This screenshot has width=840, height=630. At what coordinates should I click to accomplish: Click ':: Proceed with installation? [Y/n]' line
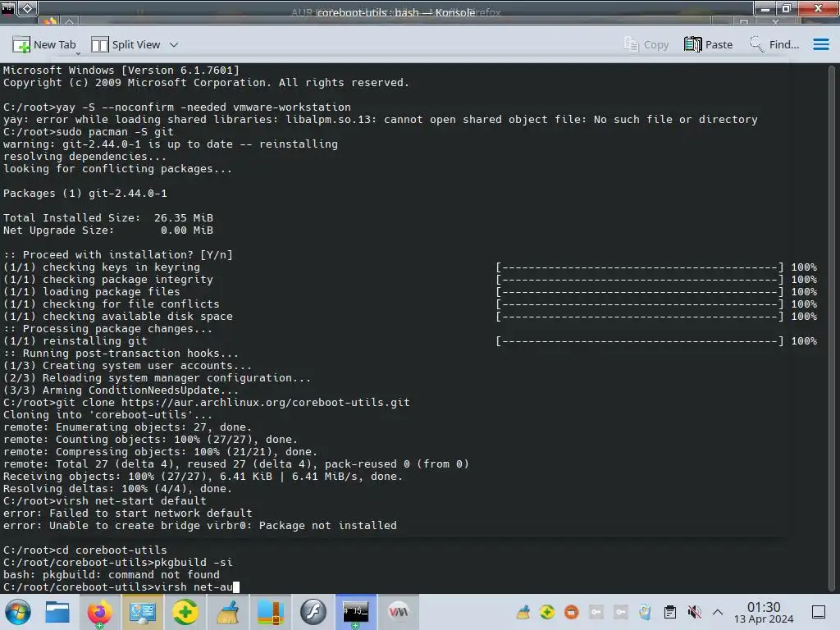click(118, 254)
